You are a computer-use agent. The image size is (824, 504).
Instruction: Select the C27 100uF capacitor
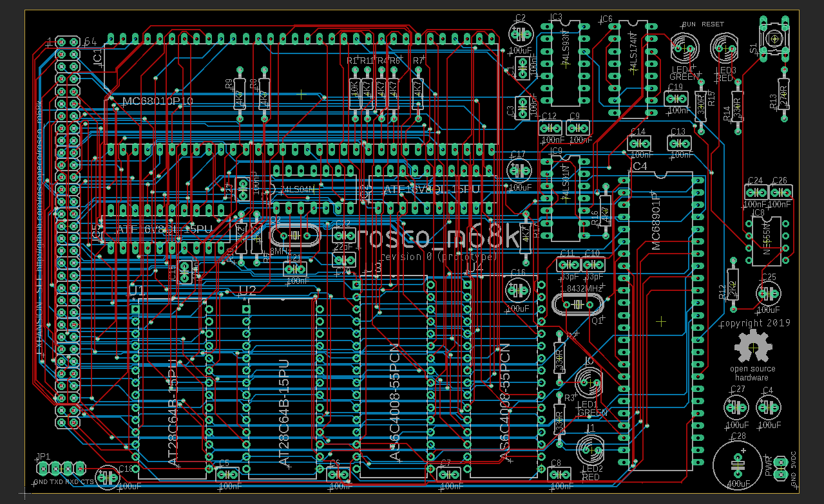[736, 407]
